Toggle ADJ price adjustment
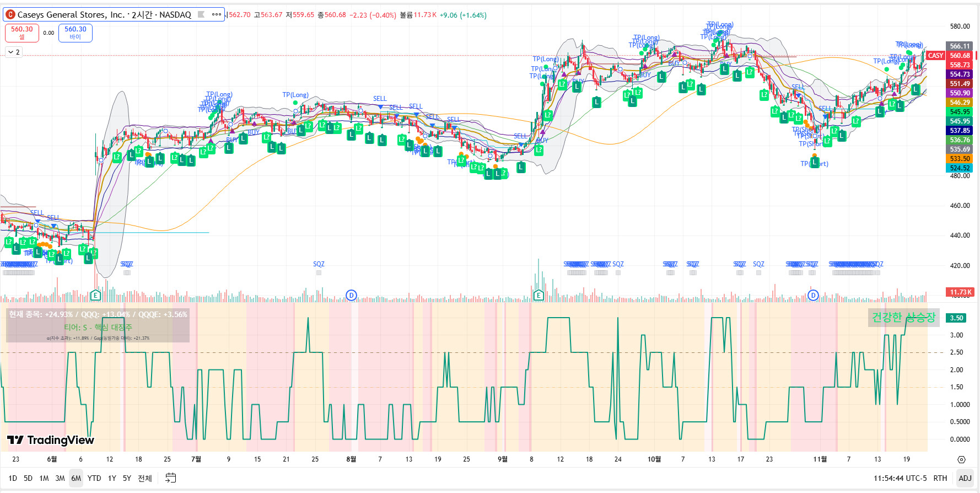 965,478
